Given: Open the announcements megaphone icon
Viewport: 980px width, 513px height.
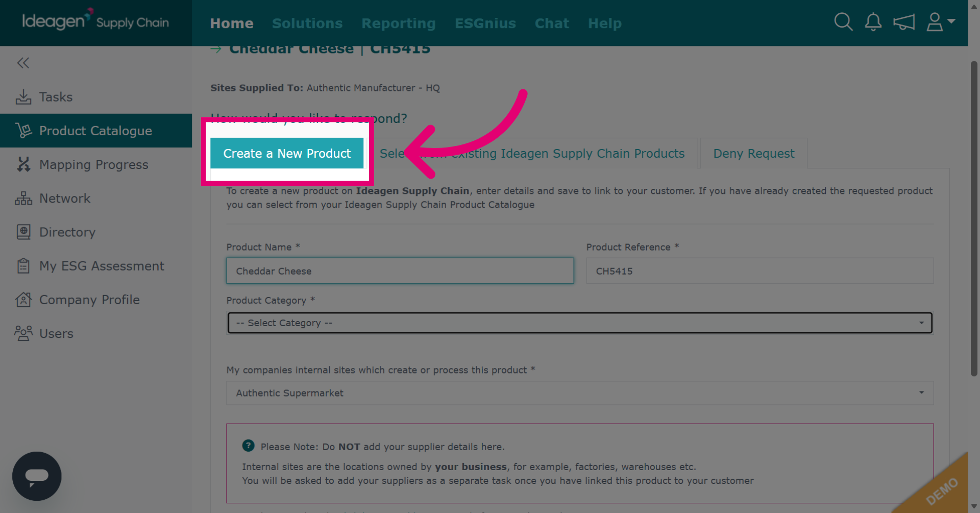Looking at the screenshot, I should 904,22.
